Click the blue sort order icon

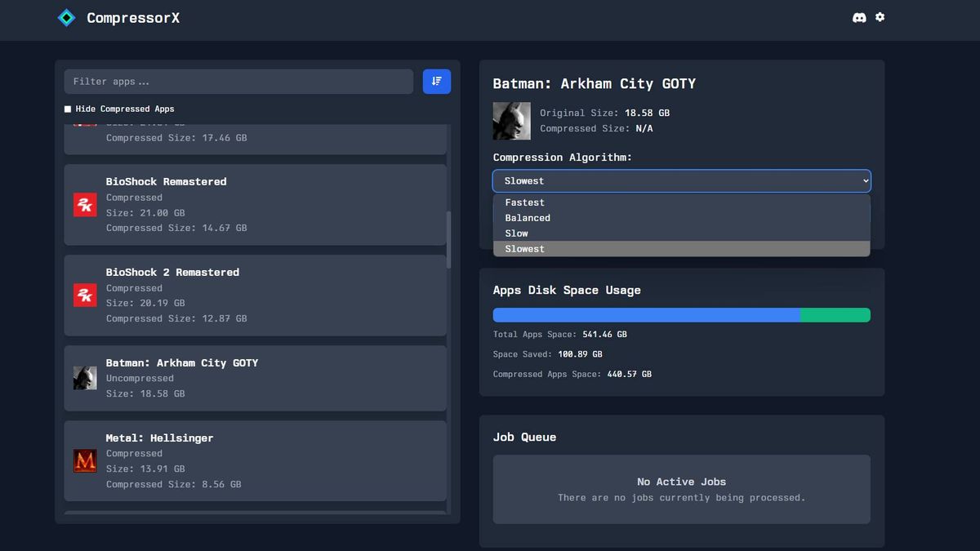[436, 81]
